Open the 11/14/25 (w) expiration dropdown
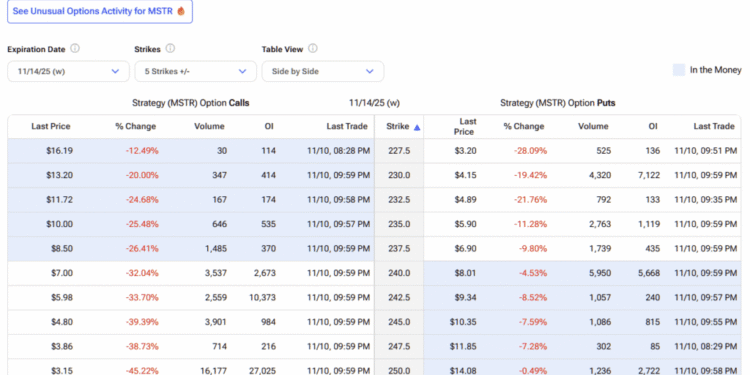750x375 pixels. [x=68, y=71]
